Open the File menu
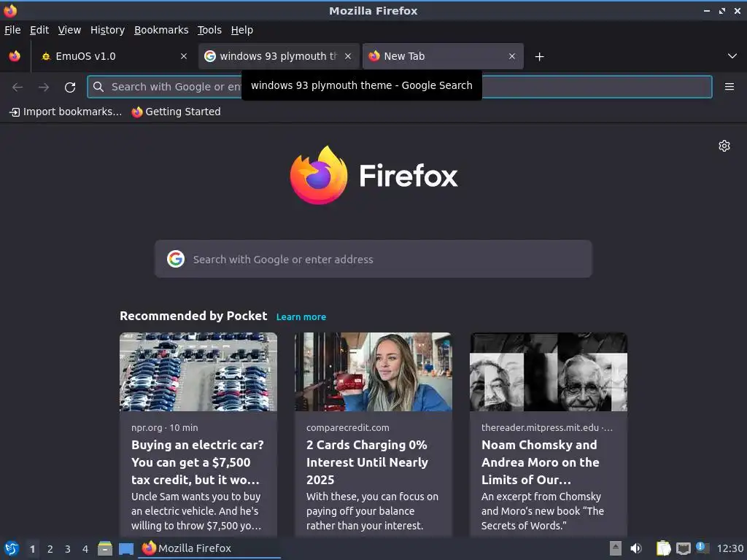The width and height of the screenshot is (747, 560). [12, 30]
